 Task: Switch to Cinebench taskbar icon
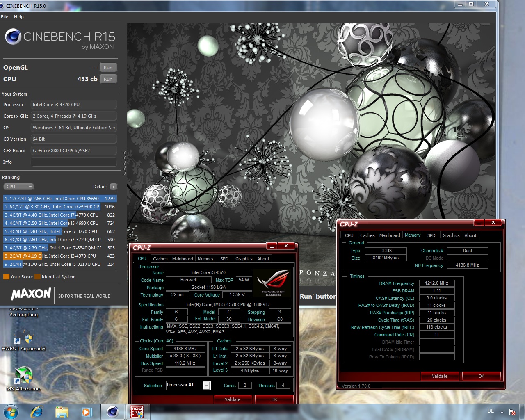click(113, 411)
